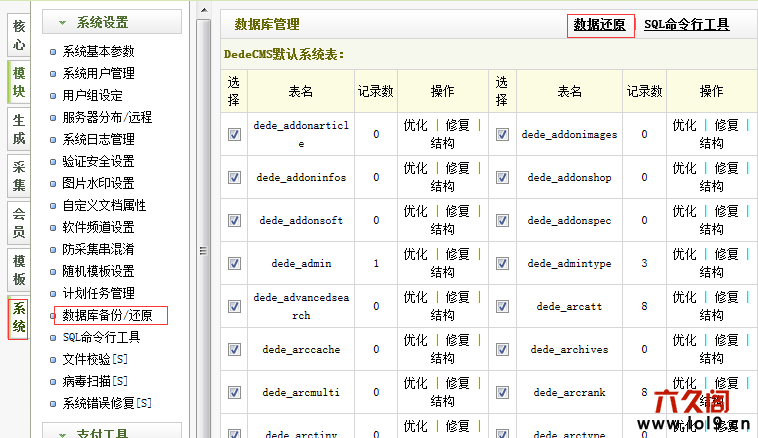Open 验证安全设置 in sidebar
Screen dimensions: 758x438
coord(98,161)
